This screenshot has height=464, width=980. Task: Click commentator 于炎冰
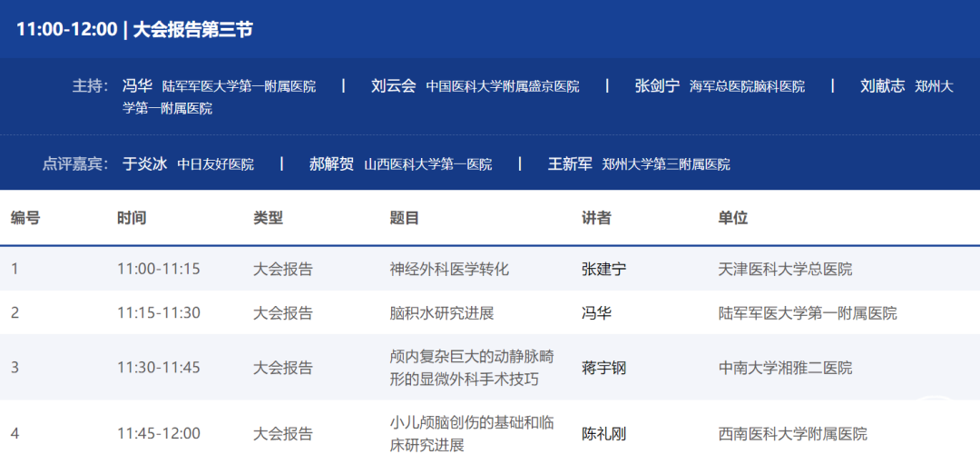pyautogui.click(x=144, y=164)
